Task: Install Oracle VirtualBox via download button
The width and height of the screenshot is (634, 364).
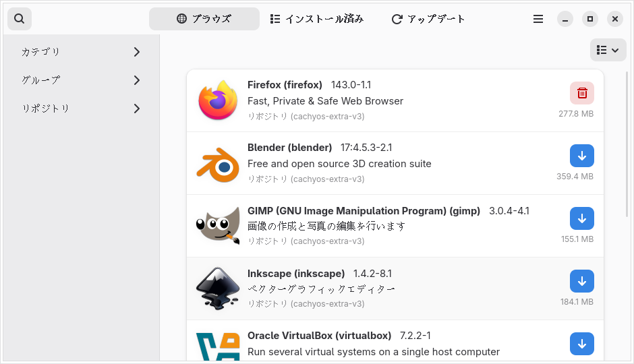Action: point(581,343)
